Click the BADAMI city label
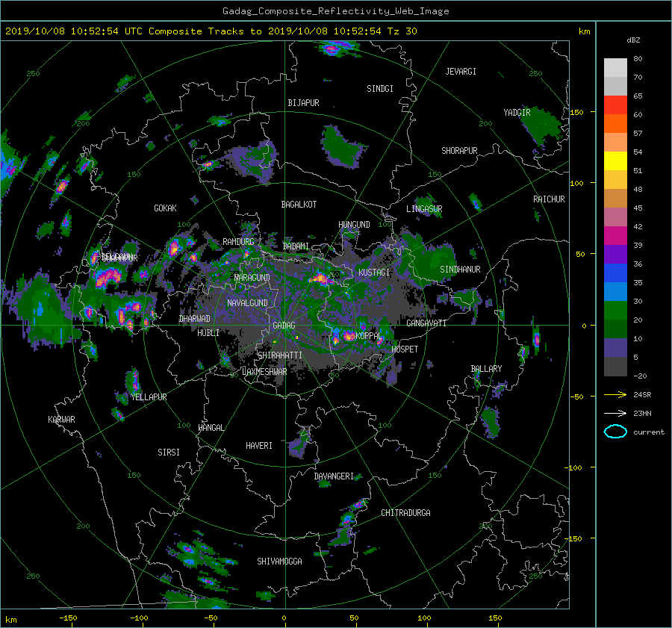672x628 pixels. point(296,246)
